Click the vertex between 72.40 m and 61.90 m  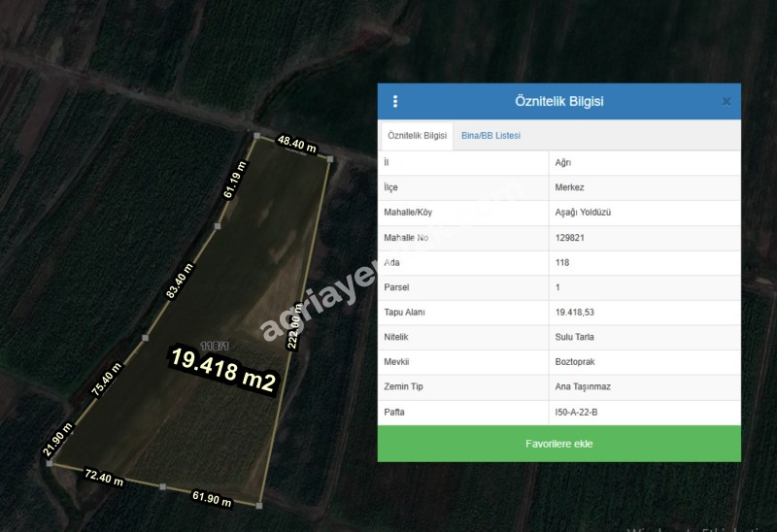(162, 486)
